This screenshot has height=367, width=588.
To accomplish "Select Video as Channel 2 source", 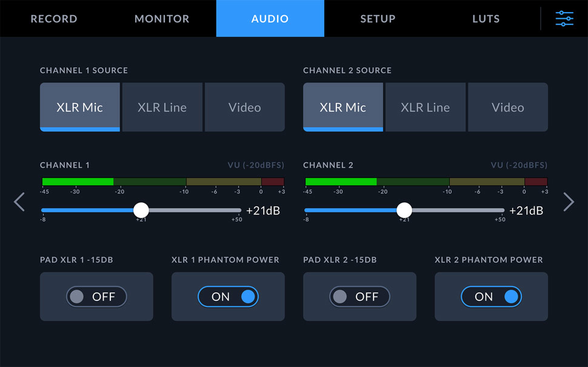I will tap(507, 107).
